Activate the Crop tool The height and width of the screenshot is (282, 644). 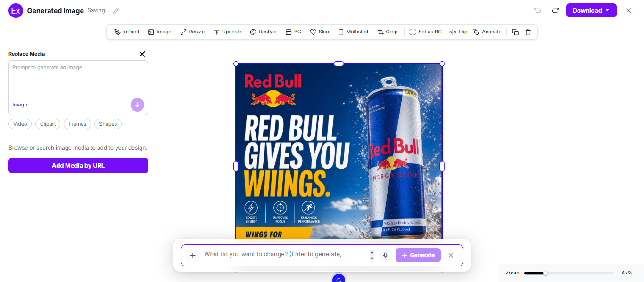(x=388, y=32)
